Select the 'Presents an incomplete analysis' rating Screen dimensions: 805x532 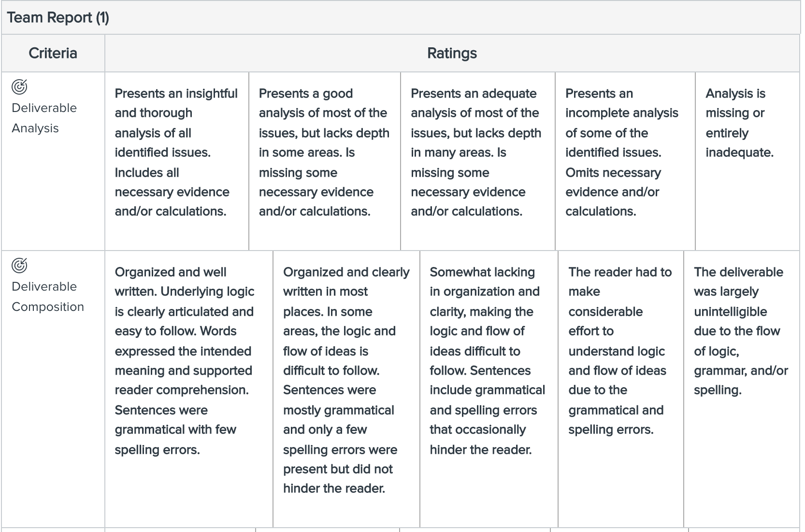625,161
